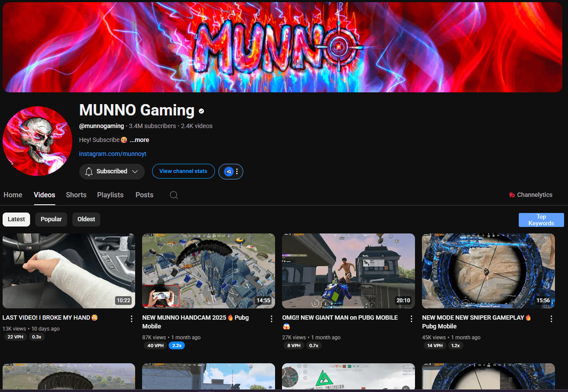Play the parachute handcam thumbnail
This screenshot has width=568, height=392.
point(208,271)
